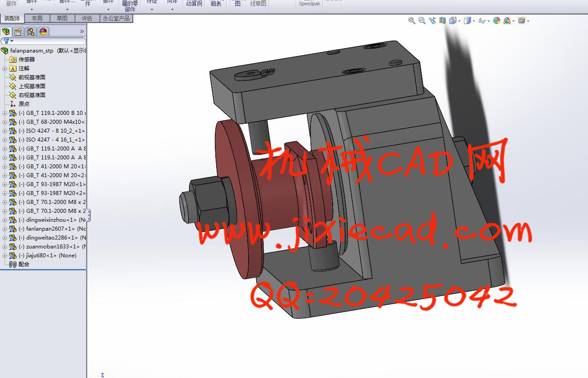Switch to the 装配体 tab
Viewport: 588px width, 378px height.
coord(12,18)
